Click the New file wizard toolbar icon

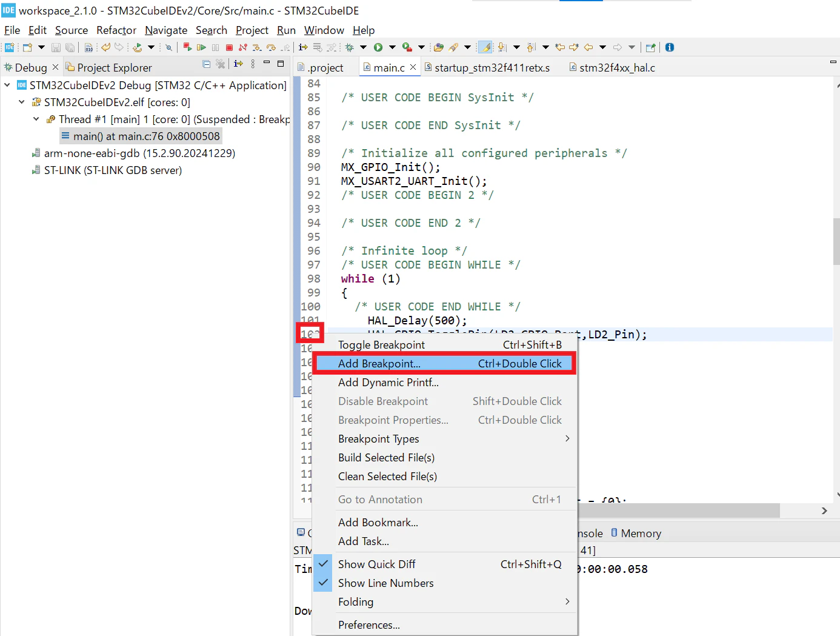[x=27, y=47]
